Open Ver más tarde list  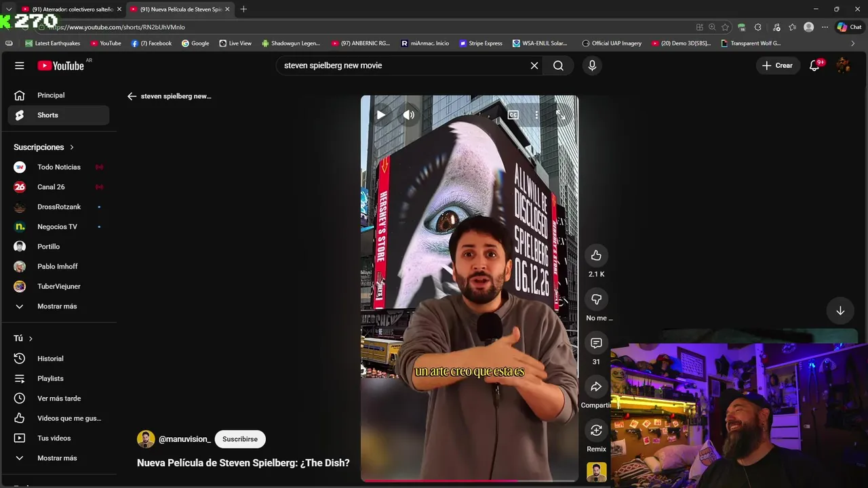[x=58, y=399]
